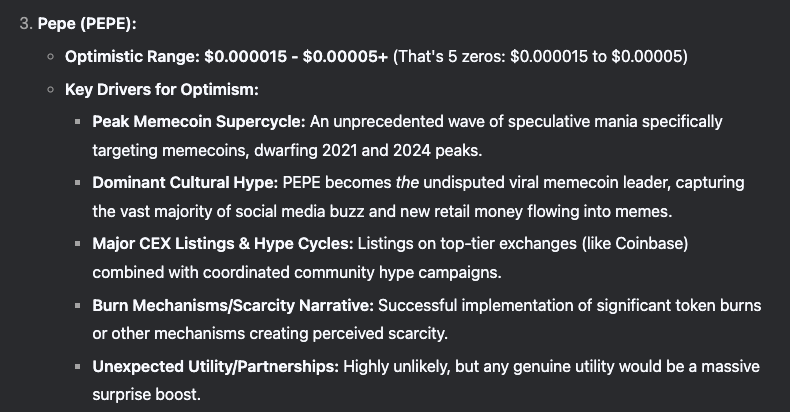This screenshot has width=790, height=412.
Task: Click square bullet beside Unexpected Utility/Partnerships
Action: coord(78,367)
